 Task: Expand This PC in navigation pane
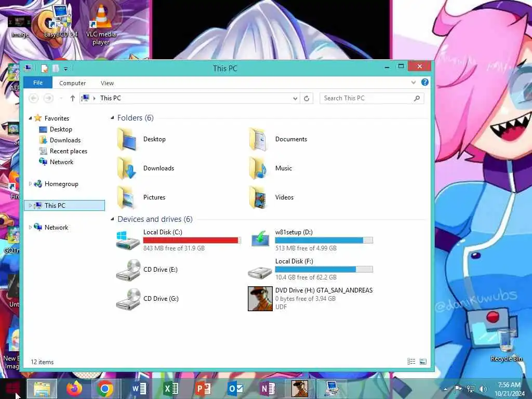[30, 206]
